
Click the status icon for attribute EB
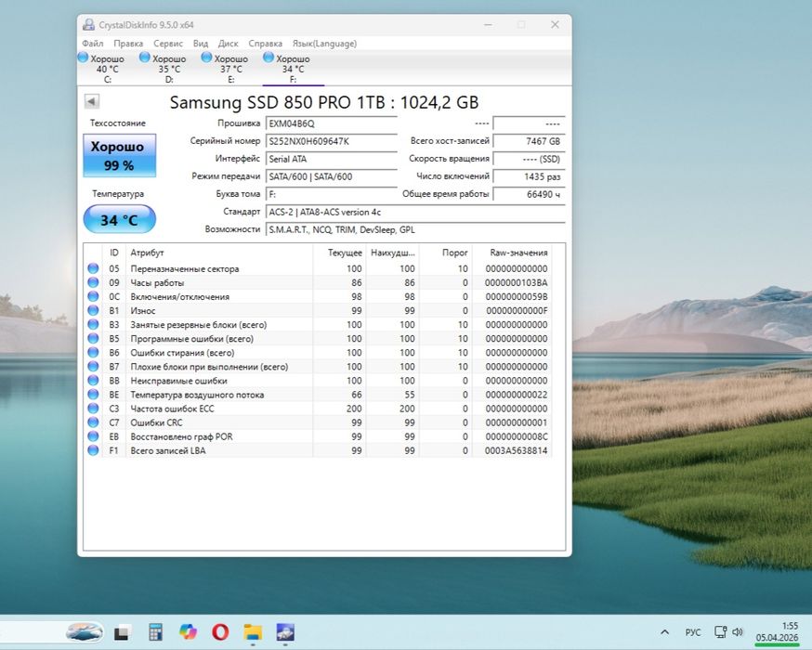pos(93,436)
